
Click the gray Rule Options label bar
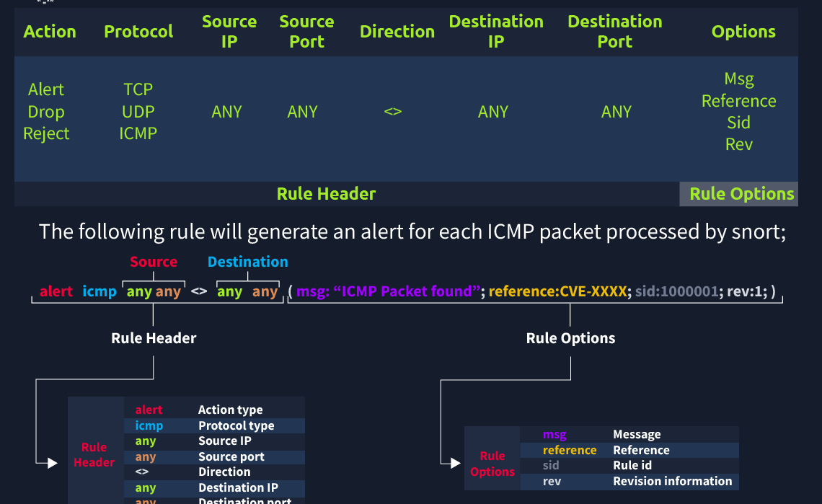(741, 194)
